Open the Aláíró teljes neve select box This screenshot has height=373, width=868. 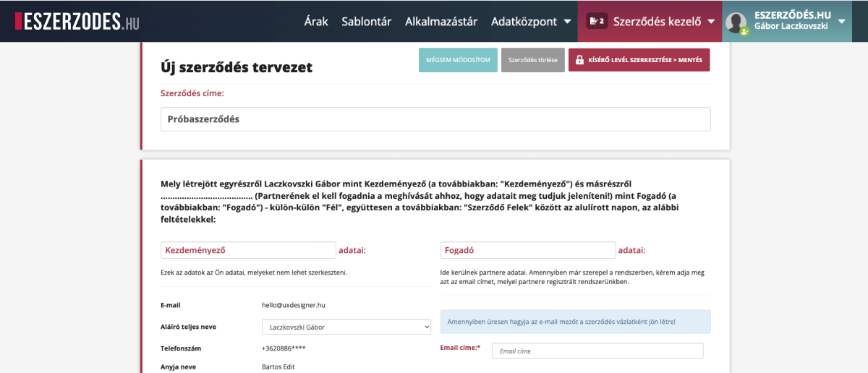[x=346, y=327]
